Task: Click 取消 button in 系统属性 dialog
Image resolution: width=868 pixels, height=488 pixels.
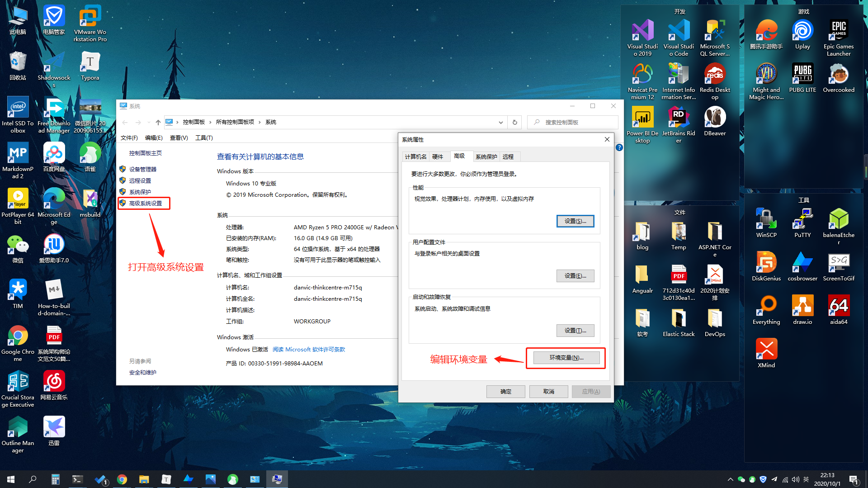Action: click(x=548, y=392)
